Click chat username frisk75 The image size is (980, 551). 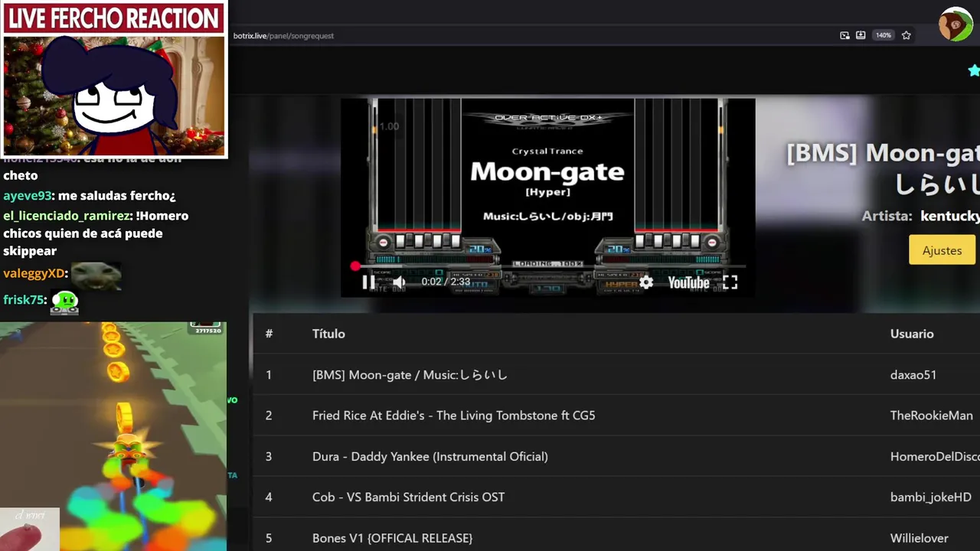(x=23, y=300)
